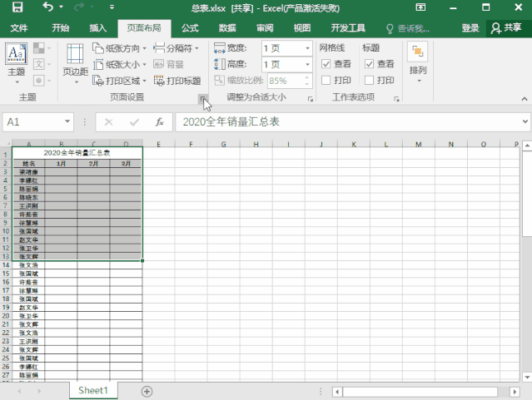Switch to the 视图 tab
532x400 pixels.
click(302, 28)
